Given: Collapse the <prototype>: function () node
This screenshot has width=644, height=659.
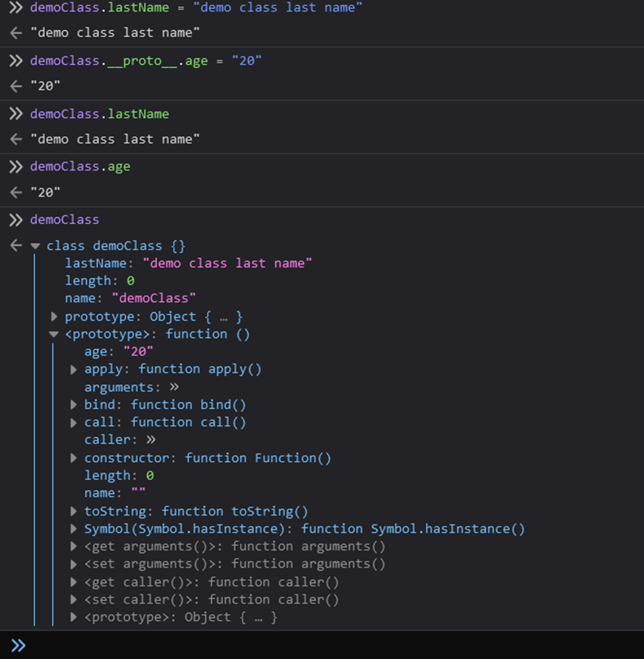Looking at the screenshot, I should pyautogui.click(x=54, y=334).
